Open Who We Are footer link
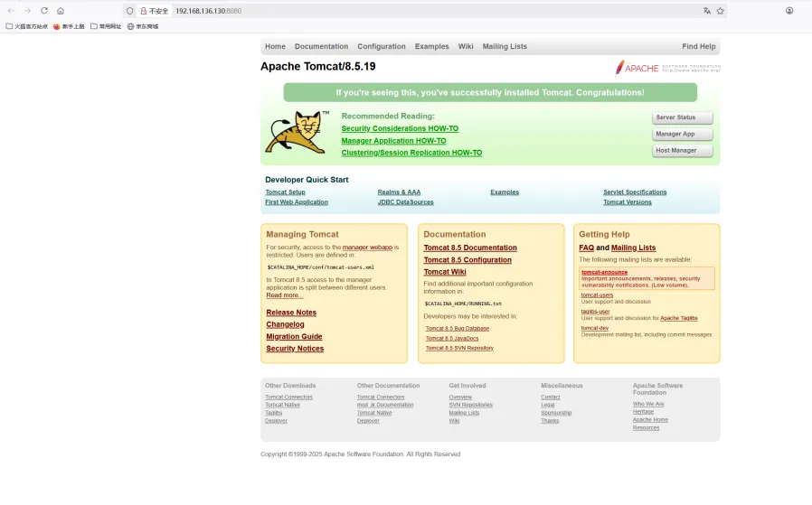812x505 pixels. click(647, 404)
